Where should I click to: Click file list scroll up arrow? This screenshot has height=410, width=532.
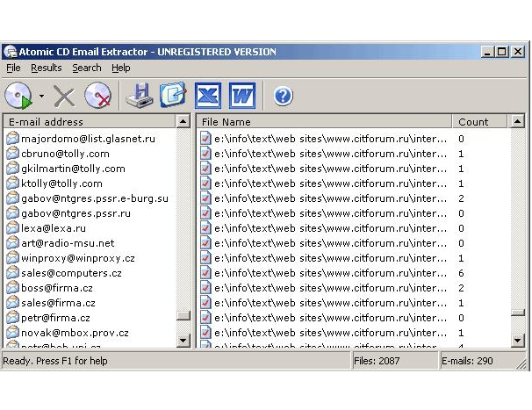pos(517,121)
